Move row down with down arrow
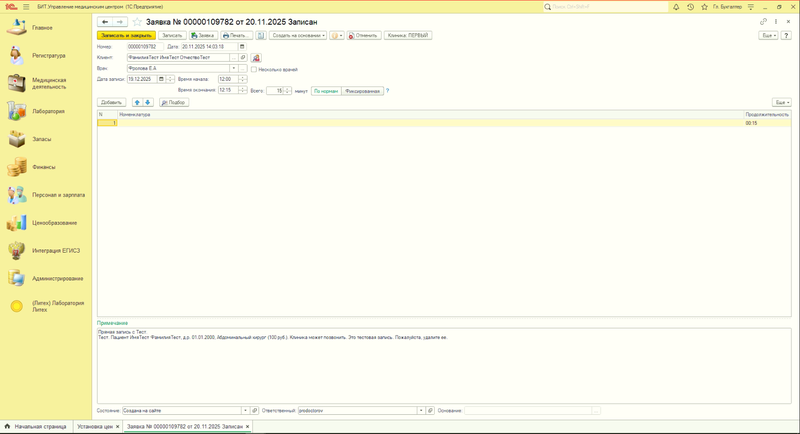This screenshot has width=800, height=434. point(148,102)
